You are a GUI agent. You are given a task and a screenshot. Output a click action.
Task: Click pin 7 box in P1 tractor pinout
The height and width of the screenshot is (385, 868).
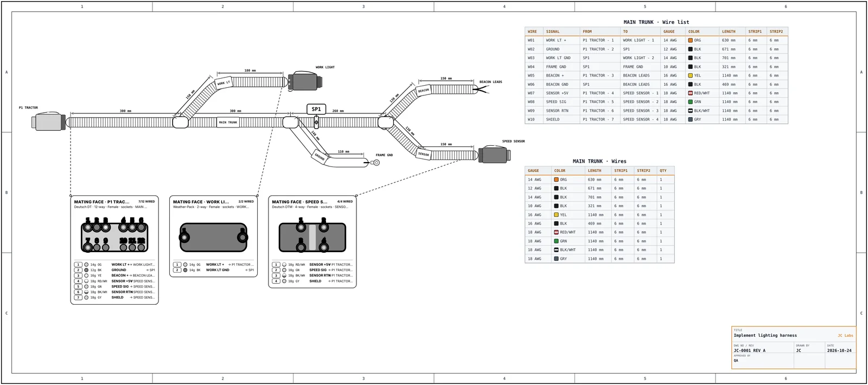click(78, 298)
